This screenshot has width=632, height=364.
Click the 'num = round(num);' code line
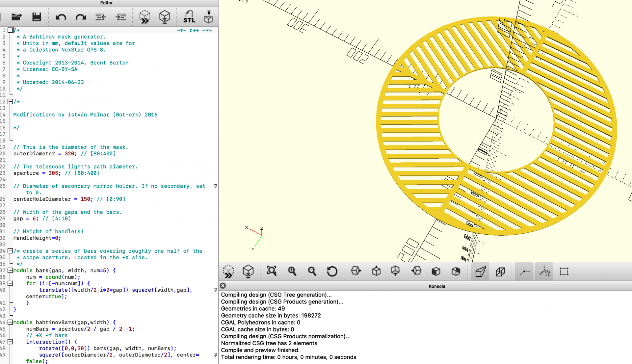(53, 277)
